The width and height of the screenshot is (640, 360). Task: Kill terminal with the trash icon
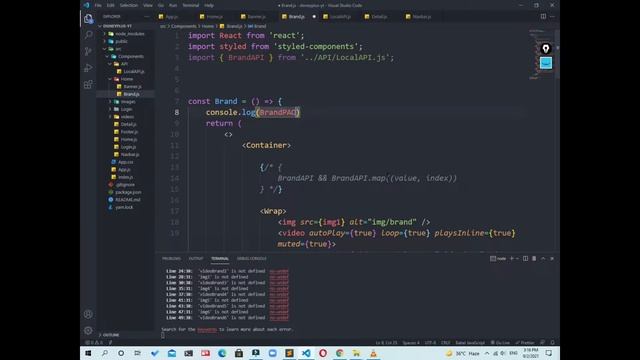(534, 258)
